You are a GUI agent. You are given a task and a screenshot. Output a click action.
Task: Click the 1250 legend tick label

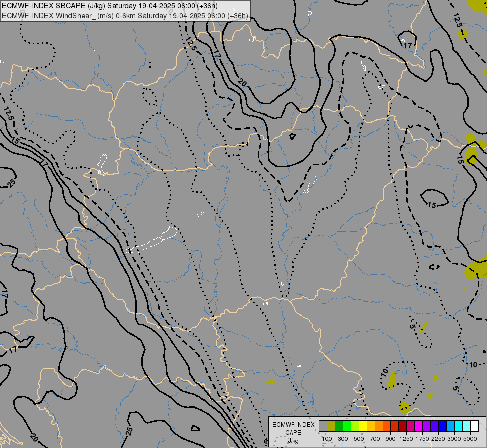point(406,439)
